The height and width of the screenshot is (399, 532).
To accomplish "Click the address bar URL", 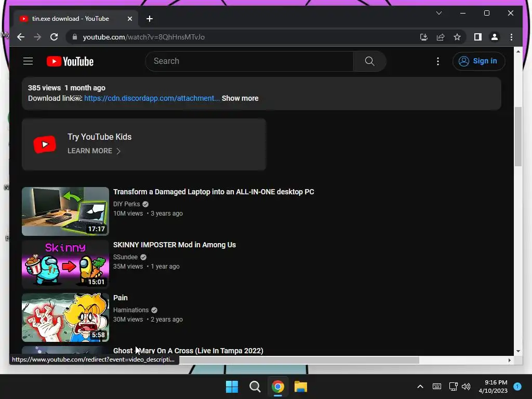I will [x=143, y=37].
